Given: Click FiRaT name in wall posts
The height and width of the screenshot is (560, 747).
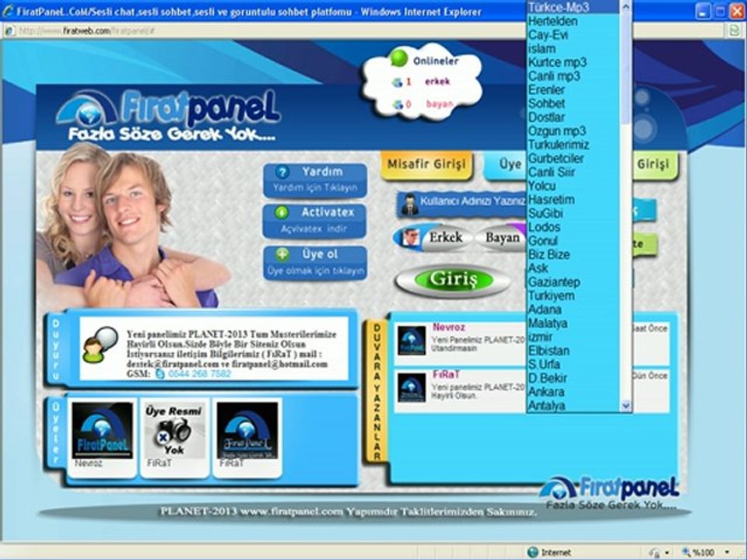Looking at the screenshot, I should (x=446, y=375).
